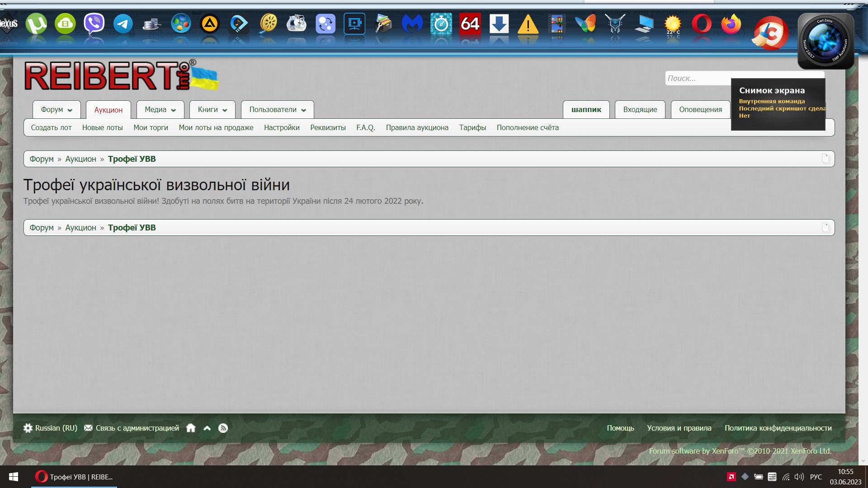Click the Firefox dock icon
This screenshot has height=488, width=868.
731,23
